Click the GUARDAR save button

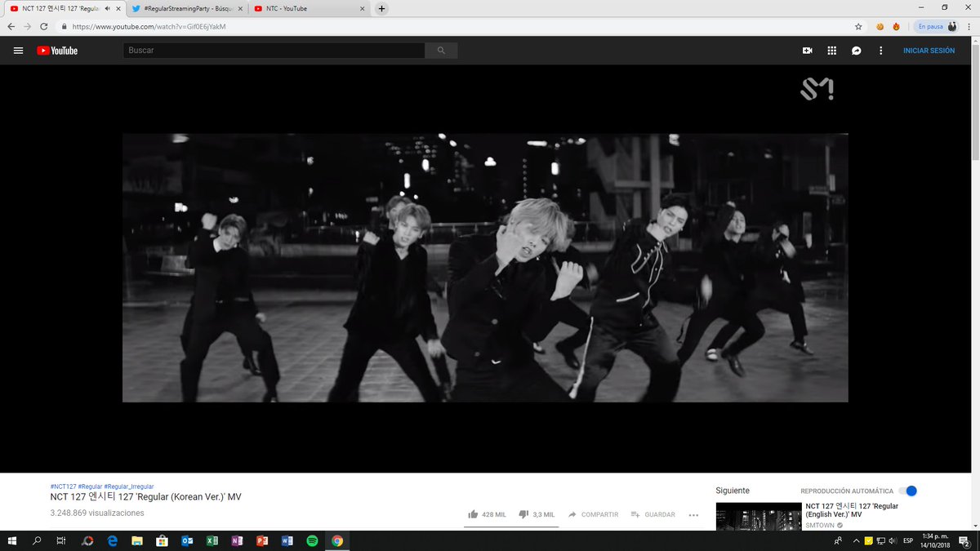653,514
